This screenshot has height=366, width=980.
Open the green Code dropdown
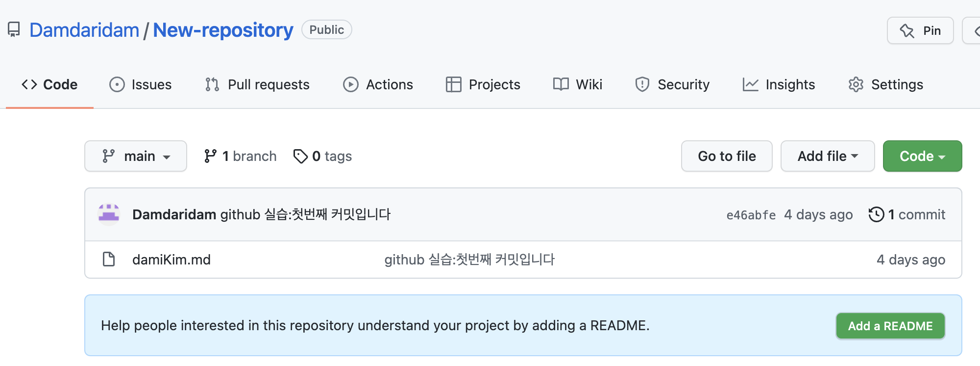pyautogui.click(x=922, y=156)
